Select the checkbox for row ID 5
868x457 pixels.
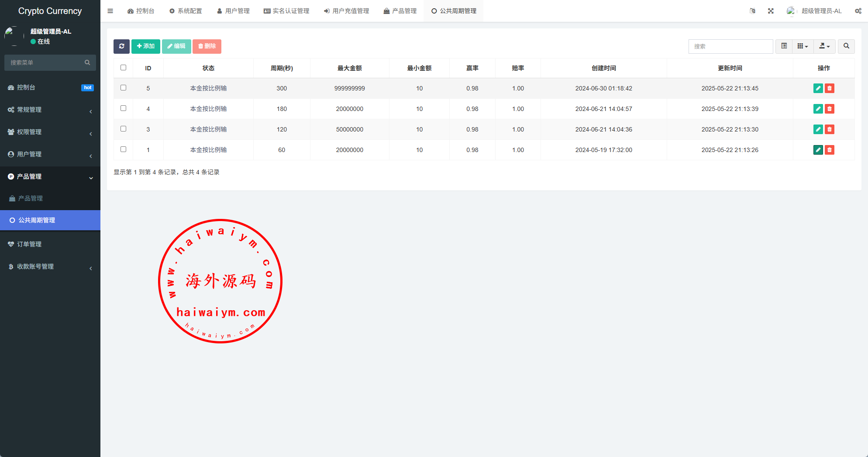point(123,88)
